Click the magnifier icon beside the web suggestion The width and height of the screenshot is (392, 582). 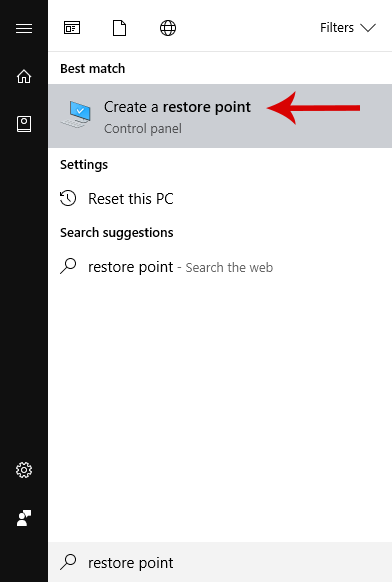tap(68, 266)
